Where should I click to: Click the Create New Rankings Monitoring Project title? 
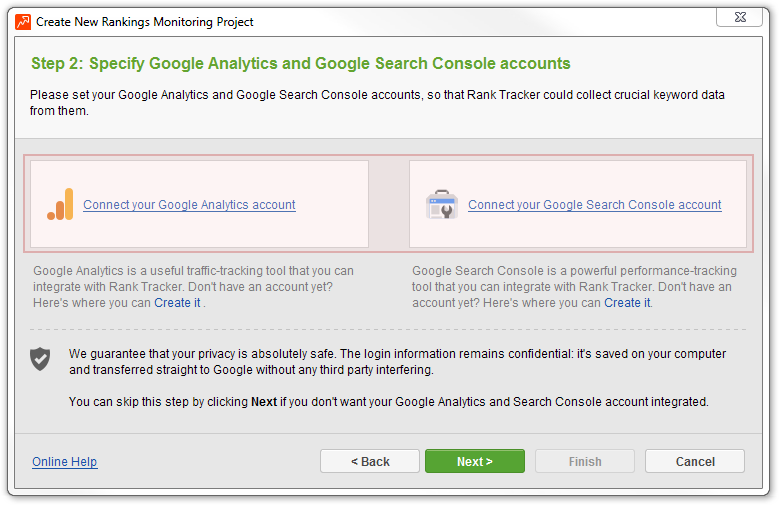[x=145, y=22]
